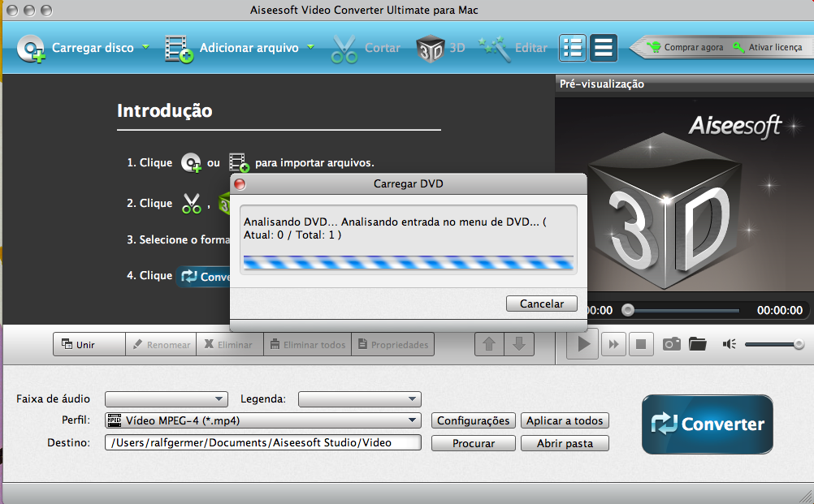
Task: Move item up with arrow button
Action: pos(489,344)
